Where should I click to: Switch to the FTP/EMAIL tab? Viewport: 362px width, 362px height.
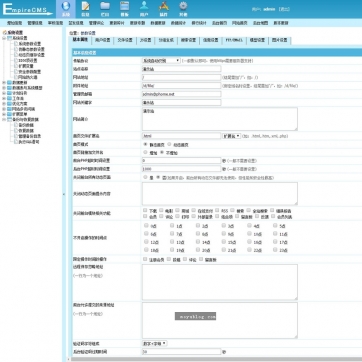point(234,40)
